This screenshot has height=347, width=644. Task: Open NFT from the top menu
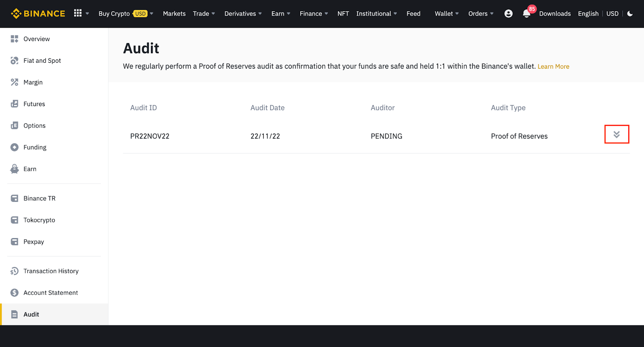pos(343,14)
